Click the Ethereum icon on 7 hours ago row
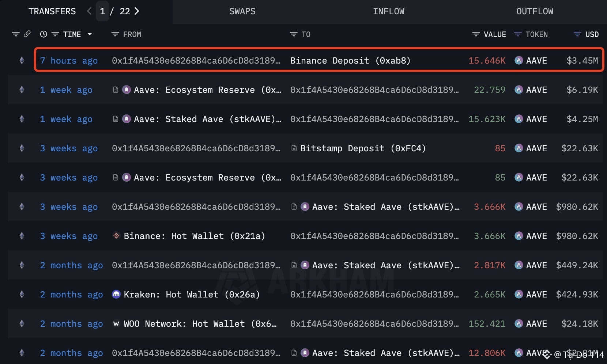Image resolution: width=607 pixels, height=364 pixels. click(x=22, y=61)
